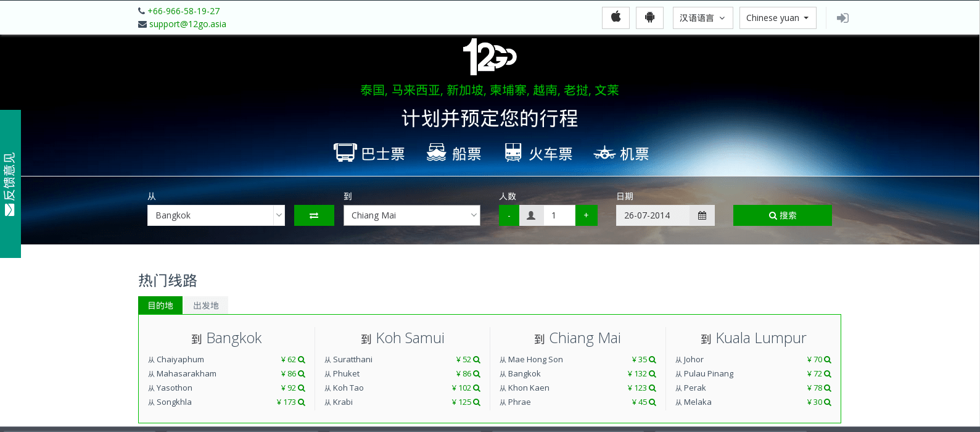The height and width of the screenshot is (432, 980).
Task: Open the 到 Chiang Mai heading
Action: pos(578,338)
